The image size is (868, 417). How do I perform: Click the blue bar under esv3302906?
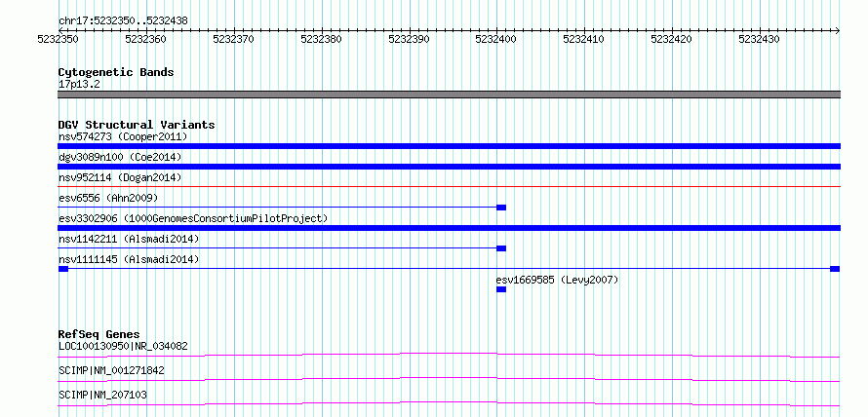click(x=449, y=228)
